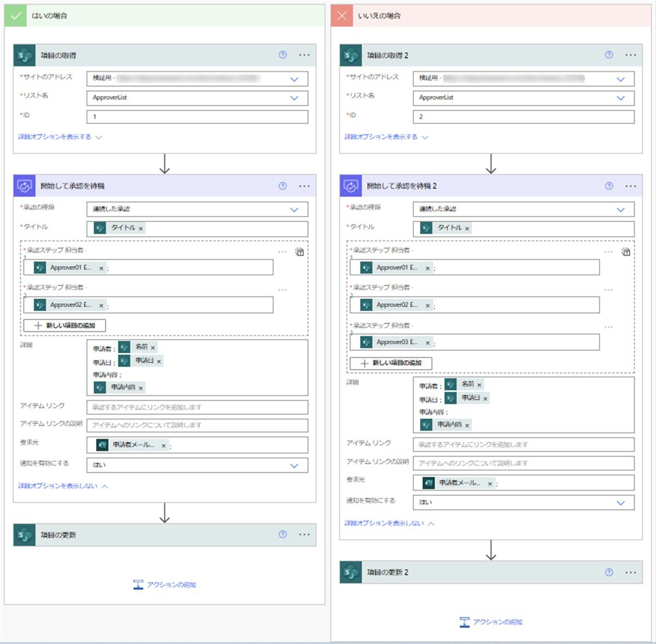Remove the Approver03 token in right branch

pos(427,343)
